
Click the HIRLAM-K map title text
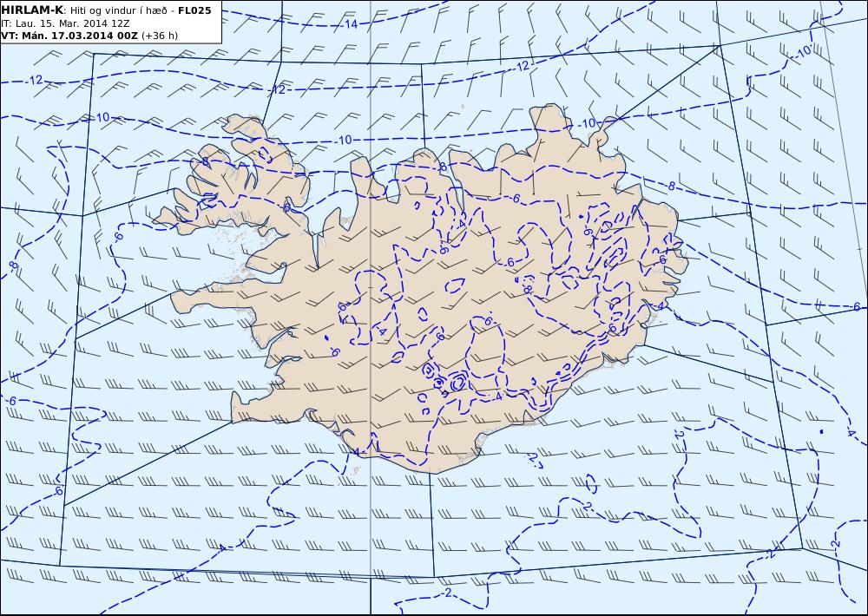click(107, 10)
